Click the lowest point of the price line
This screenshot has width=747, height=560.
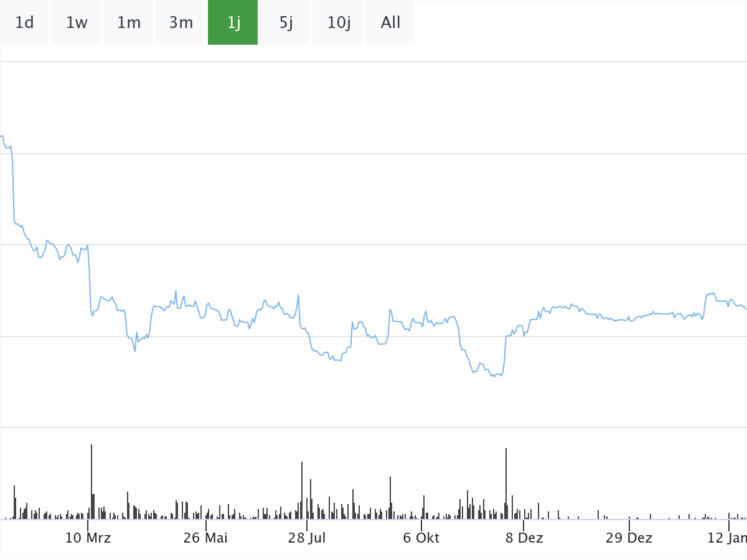494,377
